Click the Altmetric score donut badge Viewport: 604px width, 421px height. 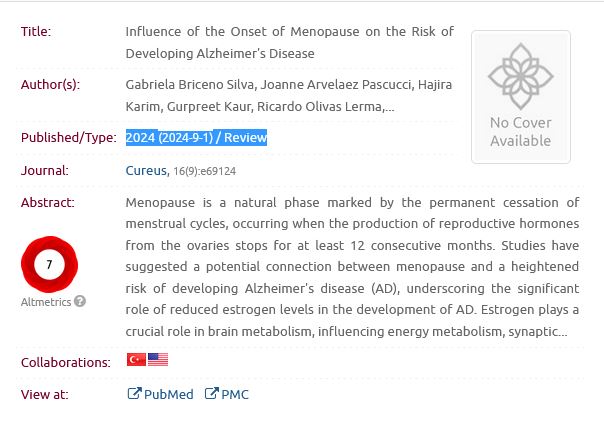coord(49,264)
